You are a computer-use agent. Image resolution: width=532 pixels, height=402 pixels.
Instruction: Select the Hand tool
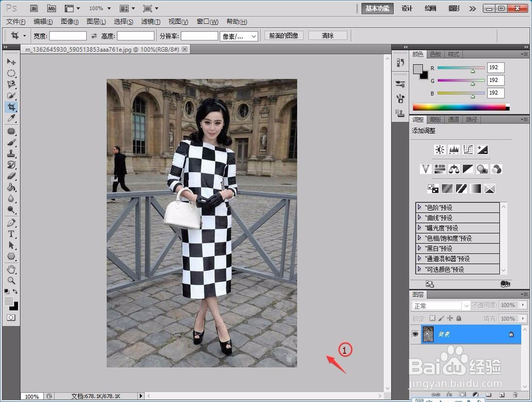[x=11, y=269]
